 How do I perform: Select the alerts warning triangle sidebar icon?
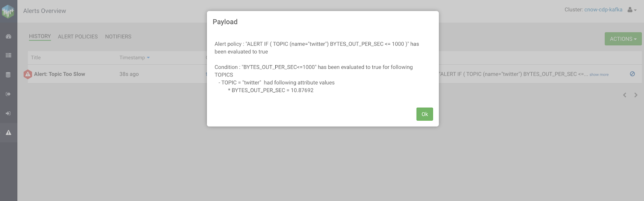(x=8, y=133)
